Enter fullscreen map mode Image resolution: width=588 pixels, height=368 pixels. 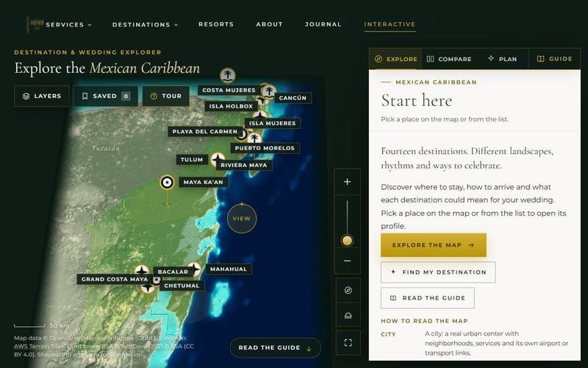348,342
